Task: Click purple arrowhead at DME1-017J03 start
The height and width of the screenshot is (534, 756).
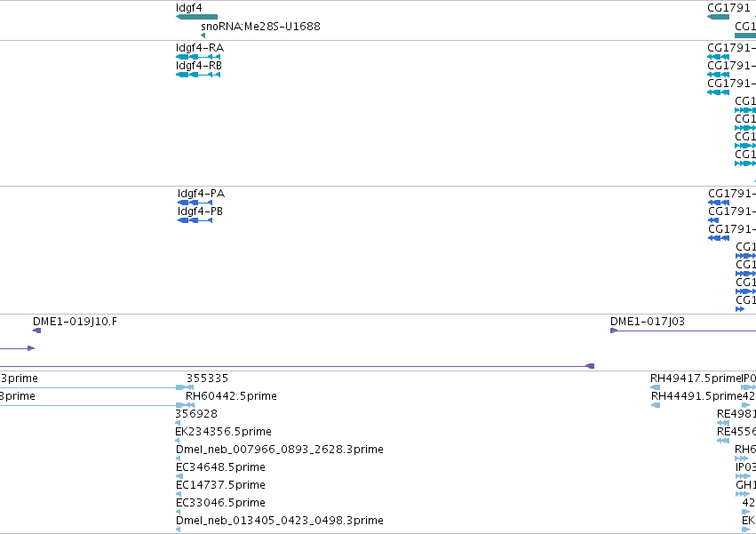Action: tap(614, 331)
